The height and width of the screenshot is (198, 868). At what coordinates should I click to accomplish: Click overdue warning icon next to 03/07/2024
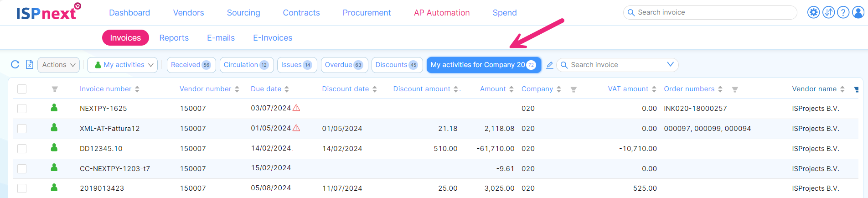tap(296, 108)
